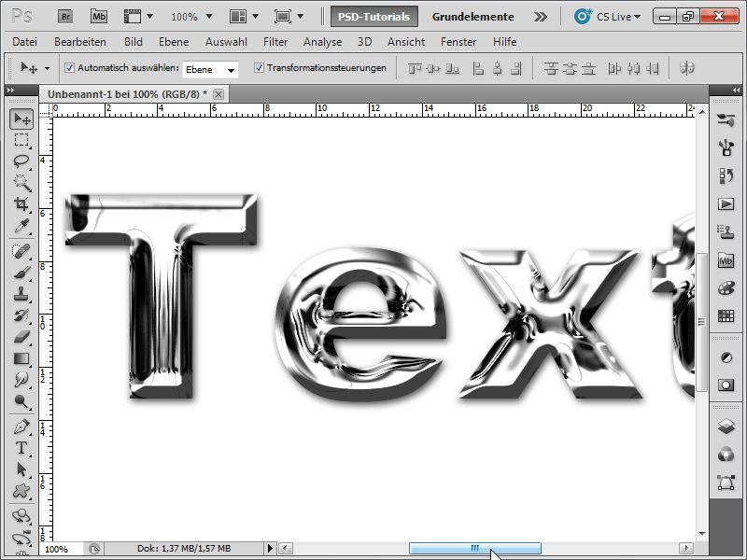The width and height of the screenshot is (747, 560).
Task: Uncheck Transformationssteuerungen checkbox
Action: click(259, 67)
